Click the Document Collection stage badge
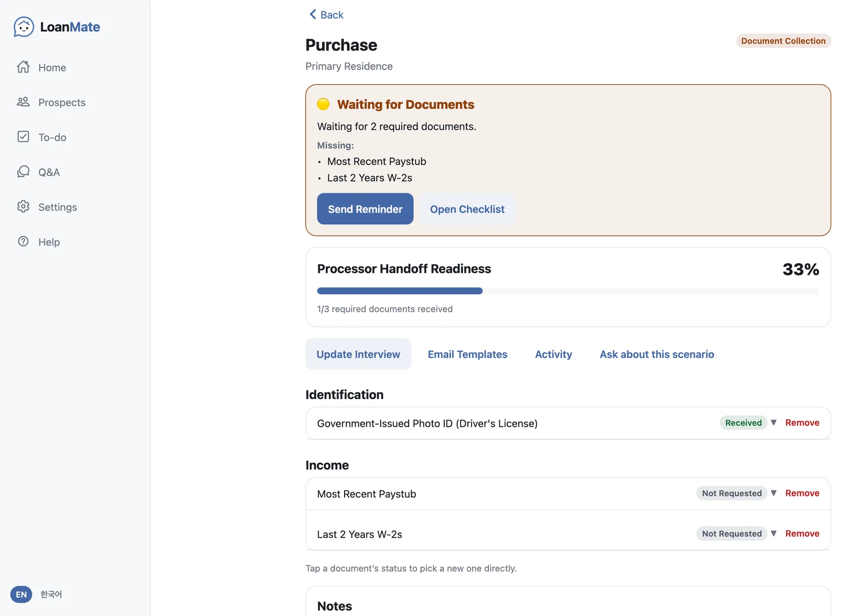 [x=783, y=41]
